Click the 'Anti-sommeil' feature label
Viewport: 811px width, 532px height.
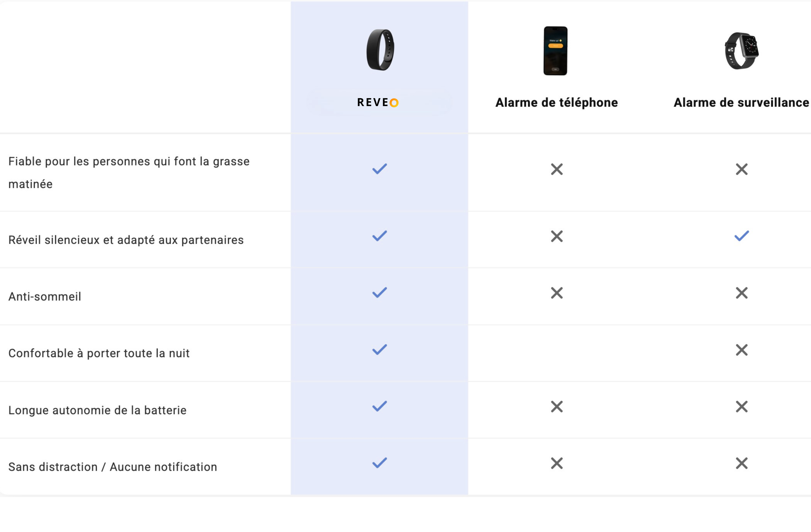(45, 297)
